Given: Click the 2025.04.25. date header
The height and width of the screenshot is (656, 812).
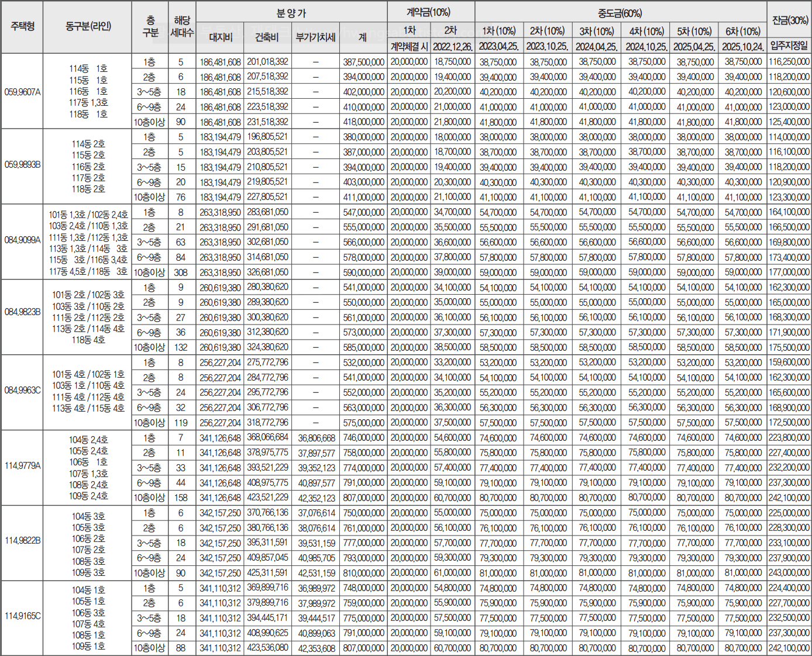Looking at the screenshot, I should tap(694, 46).
